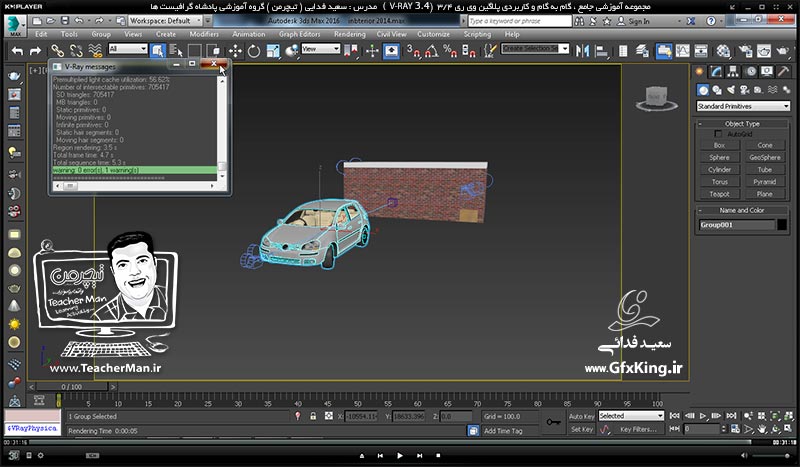
Task: Open the Align tool
Action: click(x=602, y=51)
